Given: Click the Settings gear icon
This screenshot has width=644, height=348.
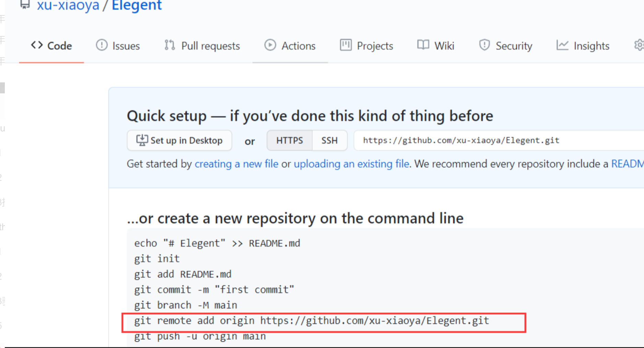Looking at the screenshot, I should click(x=639, y=45).
